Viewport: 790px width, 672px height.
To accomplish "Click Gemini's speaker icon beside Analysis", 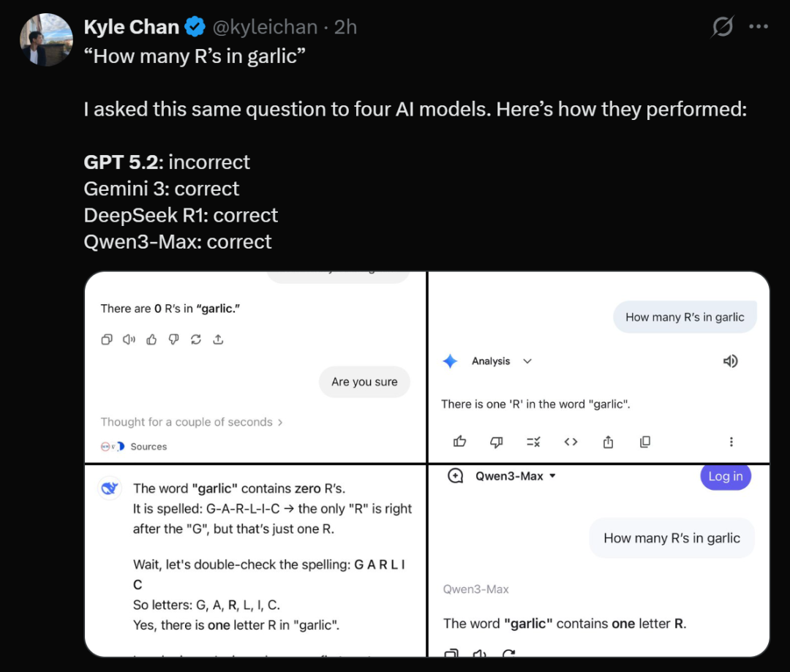I will click(x=730, y=361).
